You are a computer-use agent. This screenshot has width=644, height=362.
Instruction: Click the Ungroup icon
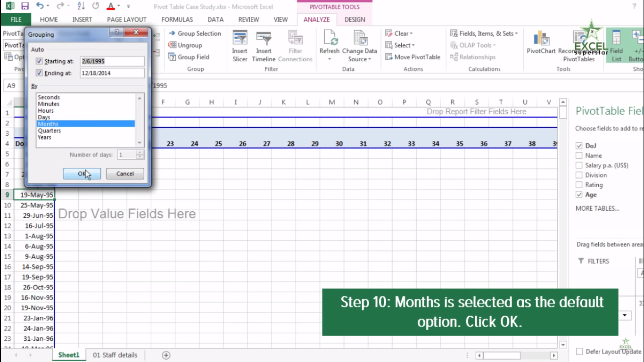click(x=172, y=45)
